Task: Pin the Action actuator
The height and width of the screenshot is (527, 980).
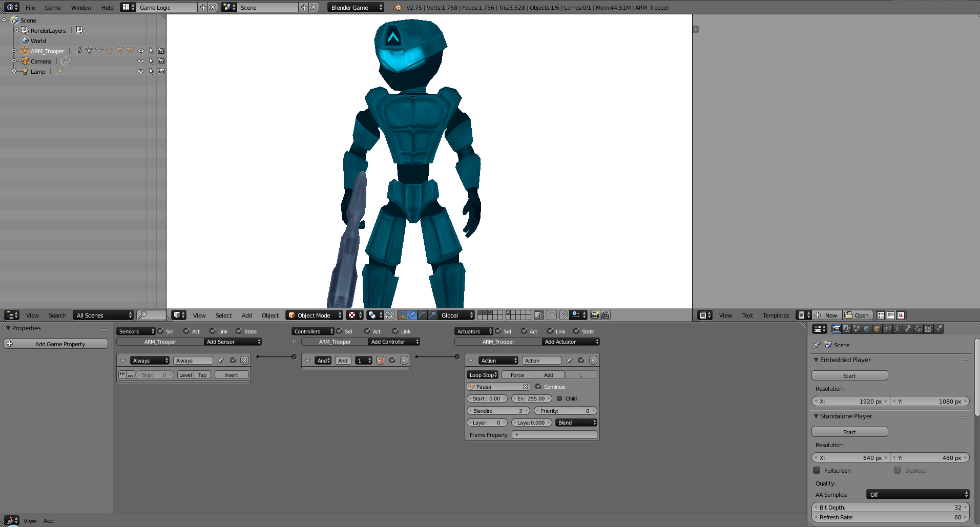Action: point(569,361)
